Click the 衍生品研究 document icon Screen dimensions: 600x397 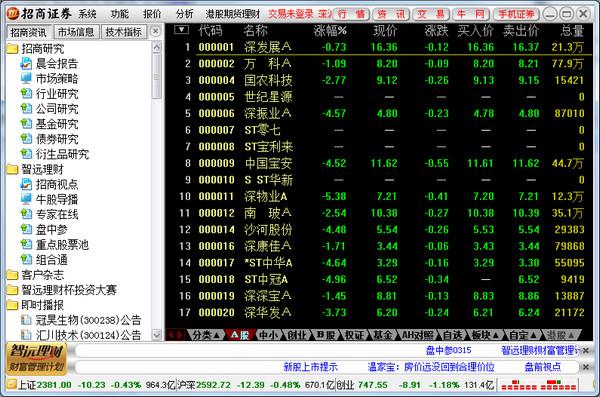[x=26, y=154]
